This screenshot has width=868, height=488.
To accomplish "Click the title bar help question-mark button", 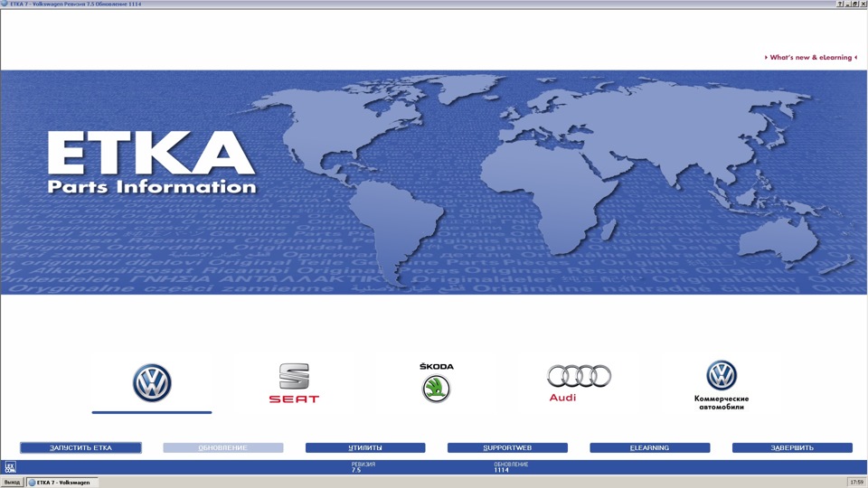I will (x=840, y=4).
